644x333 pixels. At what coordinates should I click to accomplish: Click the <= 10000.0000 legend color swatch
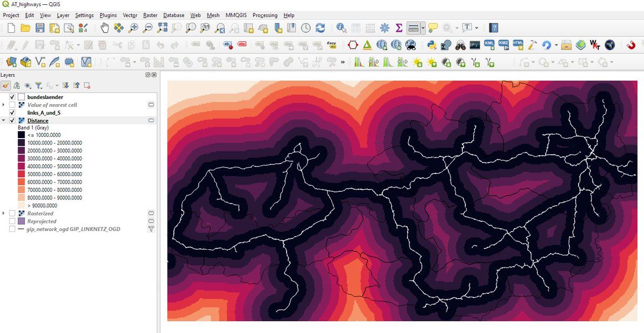coord(21,135)
